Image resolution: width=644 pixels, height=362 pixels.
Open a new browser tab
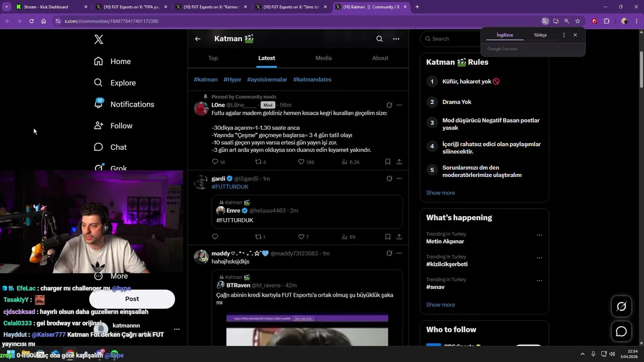click(417, 7)
